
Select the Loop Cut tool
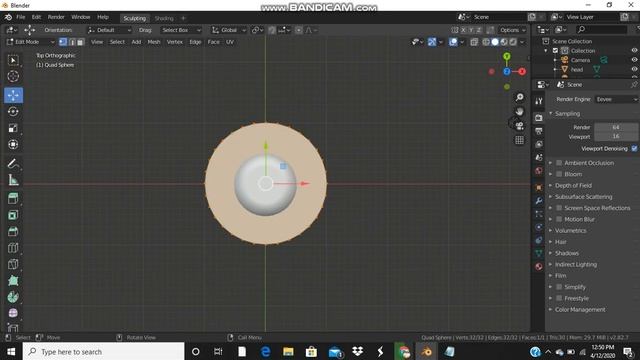[13, 247]
